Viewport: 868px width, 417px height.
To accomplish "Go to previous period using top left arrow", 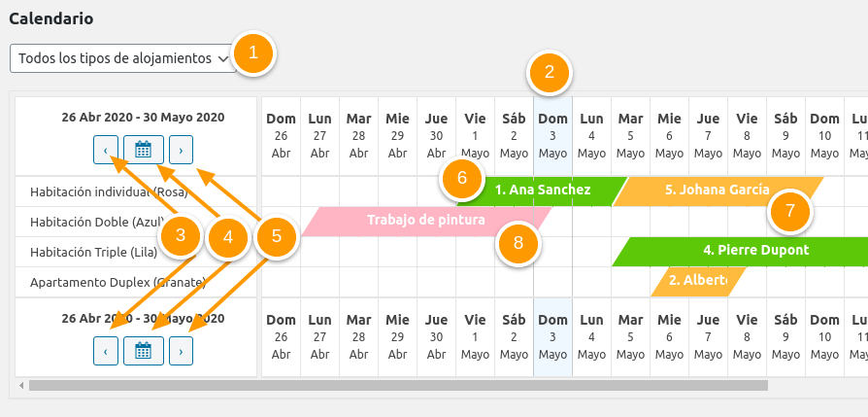I will pyautogui.click(x=105, y=150).
